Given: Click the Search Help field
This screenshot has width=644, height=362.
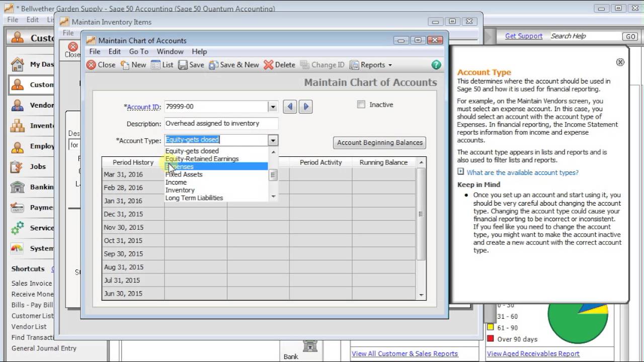Looking at the screenshot, I should point(585,36).
